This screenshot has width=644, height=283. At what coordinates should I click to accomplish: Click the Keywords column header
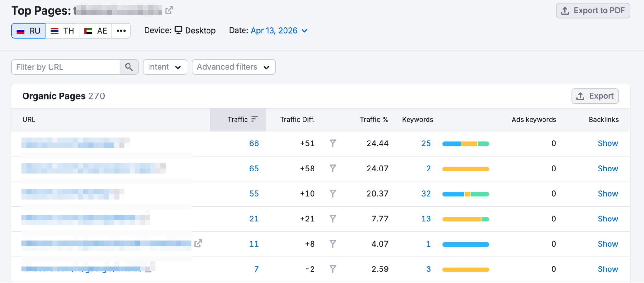(x=418, y=119)
